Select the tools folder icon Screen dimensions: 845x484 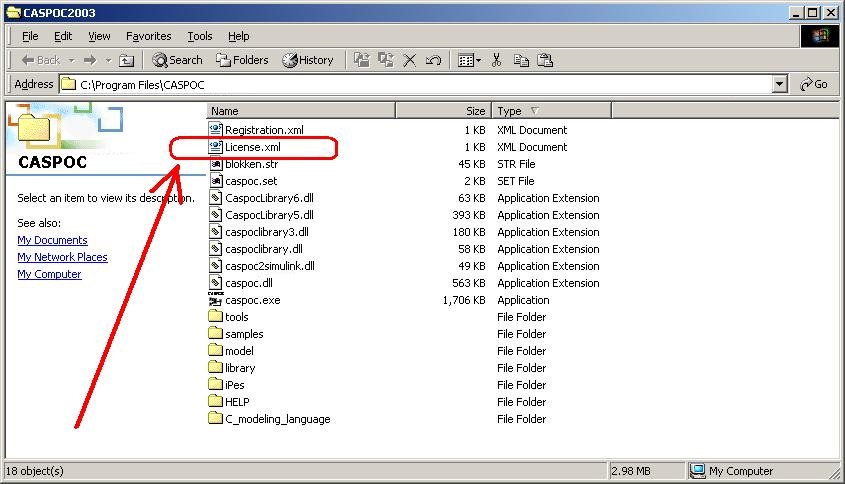click(x=216, y=316)
